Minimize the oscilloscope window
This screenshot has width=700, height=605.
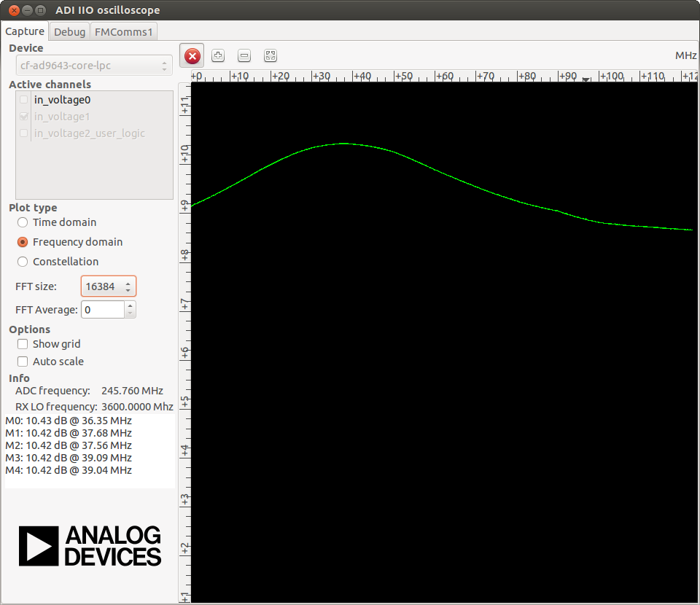click(27, 9)
